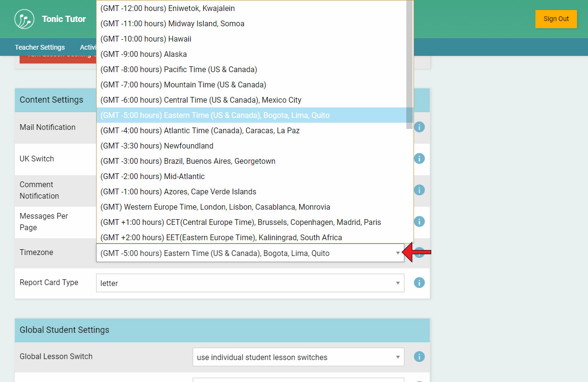The image size is (588, 382).
Task: Click info icon beside UK Switch
Action: point(419,159)
